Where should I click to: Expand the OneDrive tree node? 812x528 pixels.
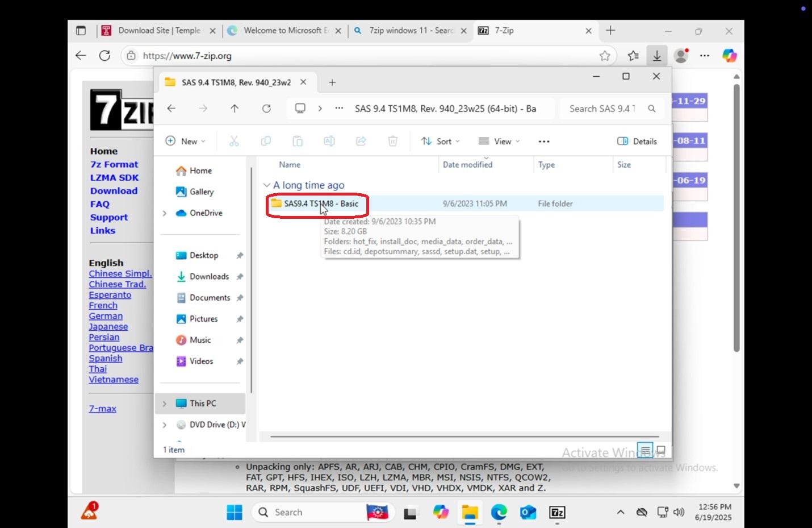click(x=165, y=213)
